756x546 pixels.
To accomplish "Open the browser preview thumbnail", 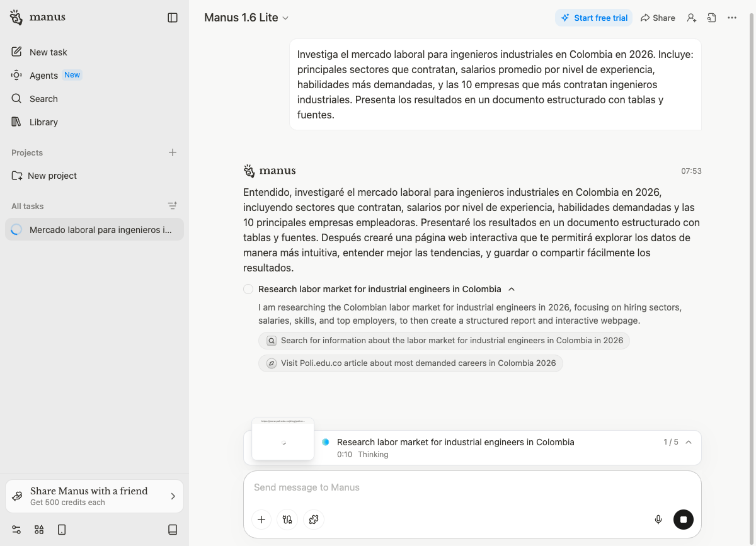I will coord(283,439).
